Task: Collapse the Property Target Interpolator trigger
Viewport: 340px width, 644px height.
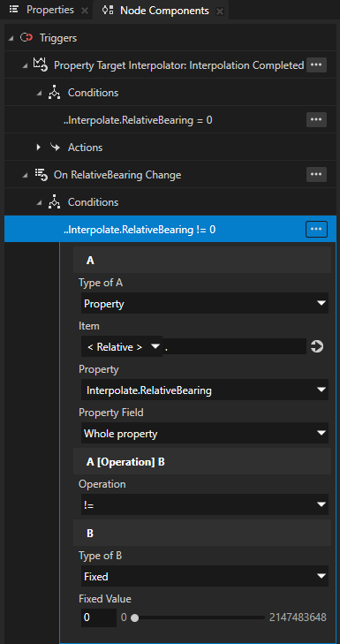Action: coord(26,64)
